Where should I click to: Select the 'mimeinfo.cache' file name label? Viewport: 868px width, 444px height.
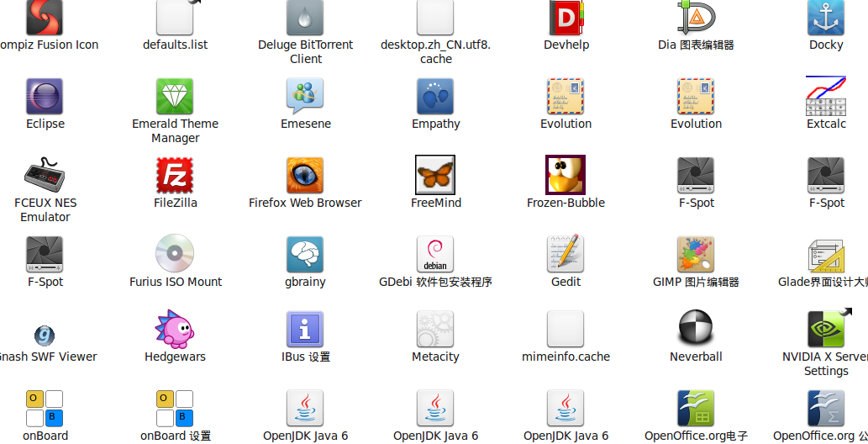tap(566, 357)
